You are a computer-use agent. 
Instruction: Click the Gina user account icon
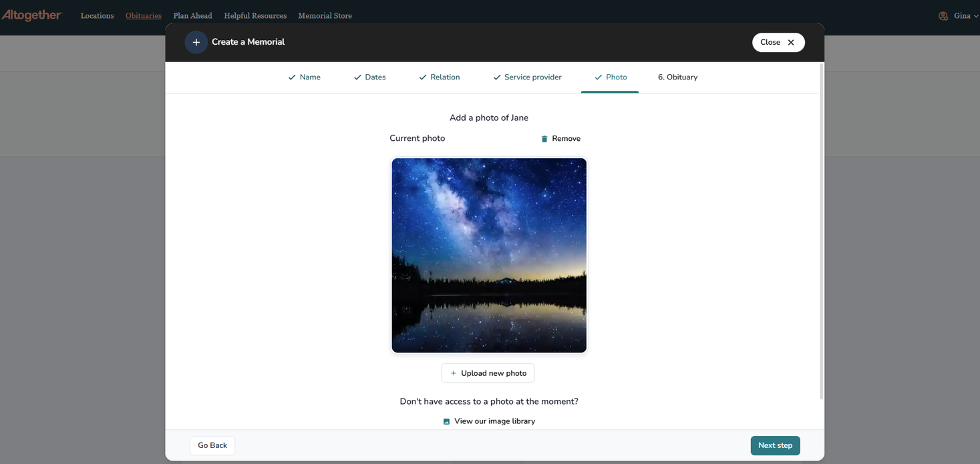(943, 16)
